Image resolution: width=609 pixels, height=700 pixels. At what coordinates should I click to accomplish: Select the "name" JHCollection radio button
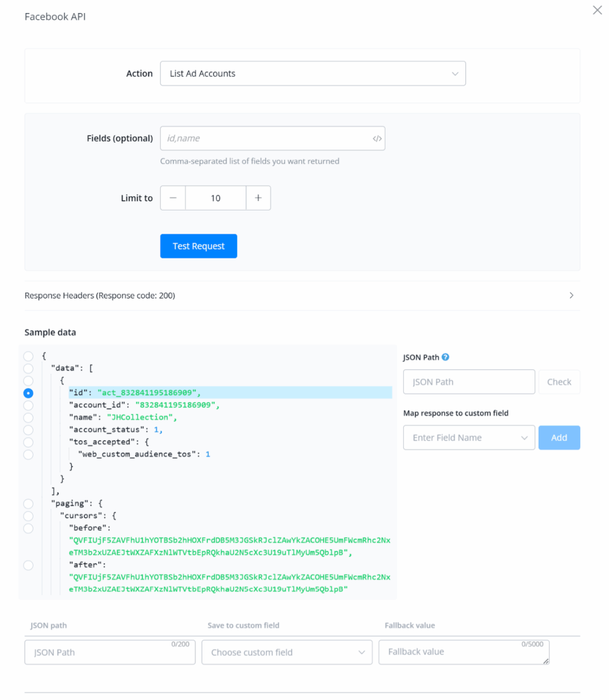coord(28,418)
